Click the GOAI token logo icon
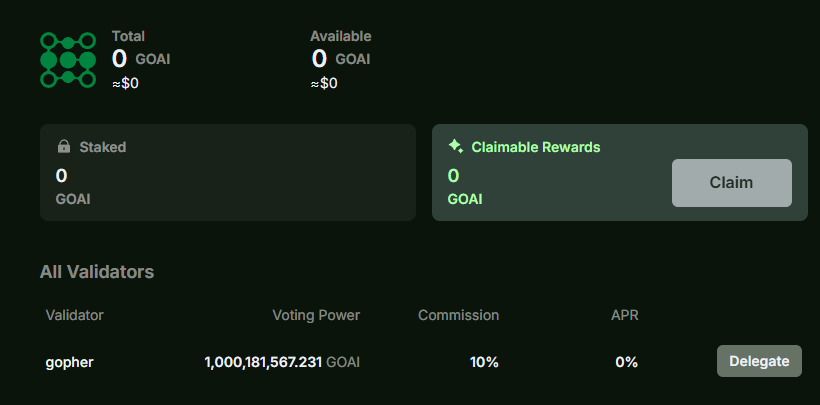820x405 pixels. click(x=68, y=60)
